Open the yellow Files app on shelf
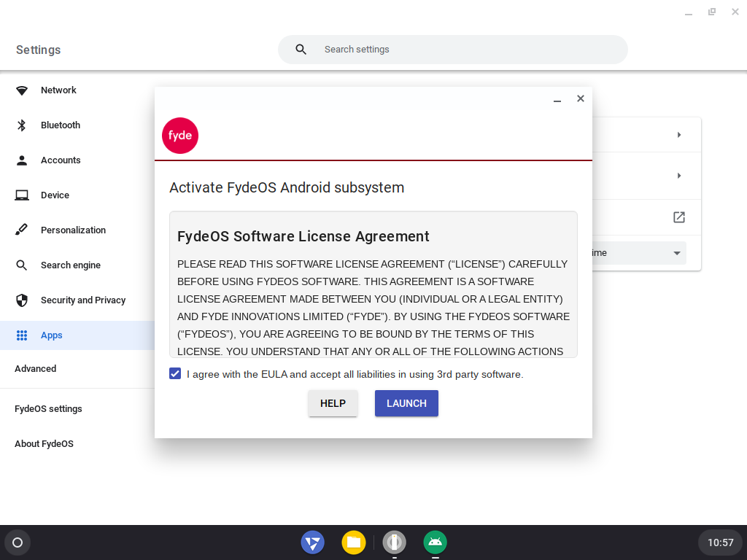Viewport: 747px width, 560px height. click(x=354, y=542)
